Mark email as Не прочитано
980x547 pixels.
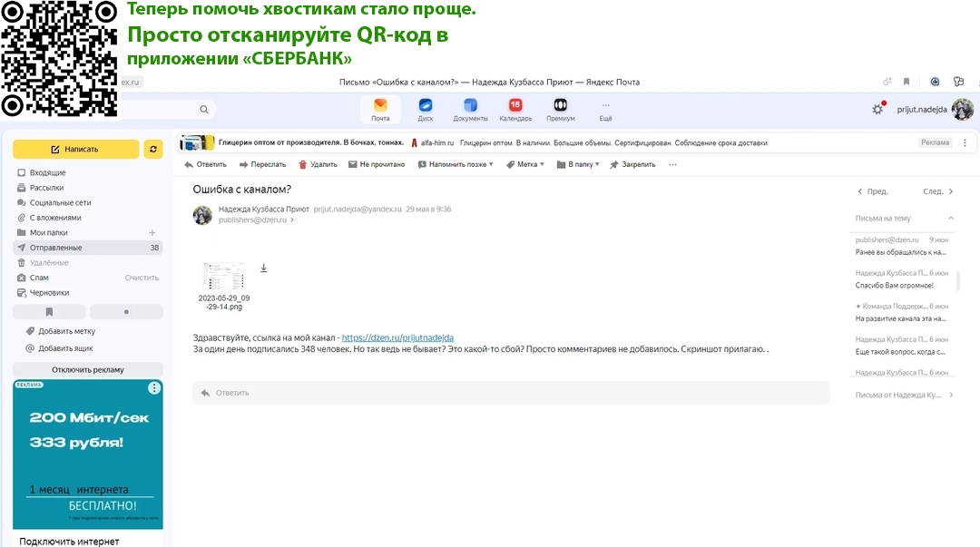click(377, 164)
